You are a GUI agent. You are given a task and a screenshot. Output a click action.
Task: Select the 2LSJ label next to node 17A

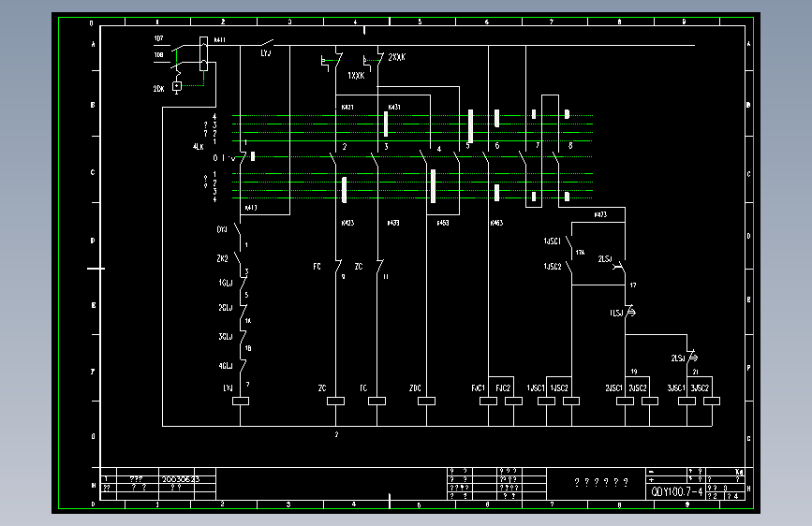click(x=605, y=259)
